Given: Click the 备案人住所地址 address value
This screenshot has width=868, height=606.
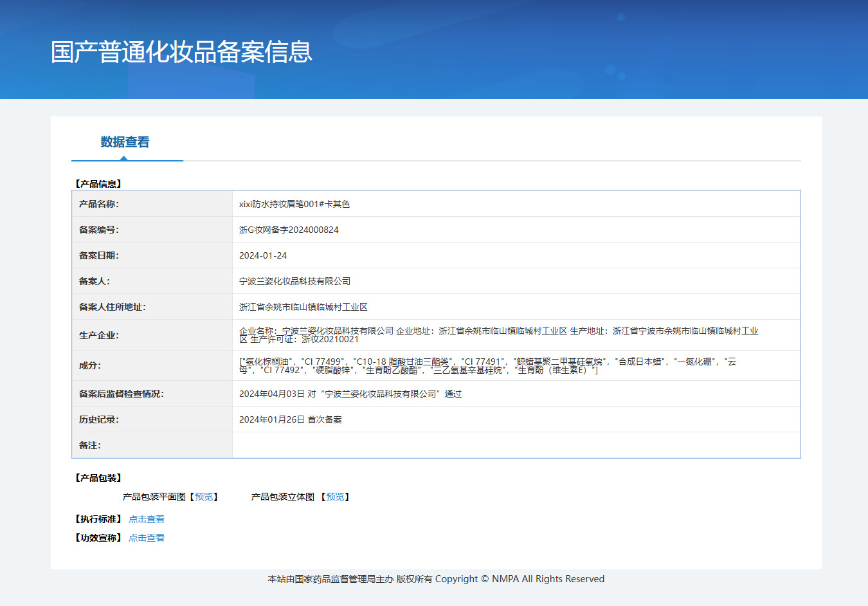Looking at the screenshot, I should tap(303, 307).
